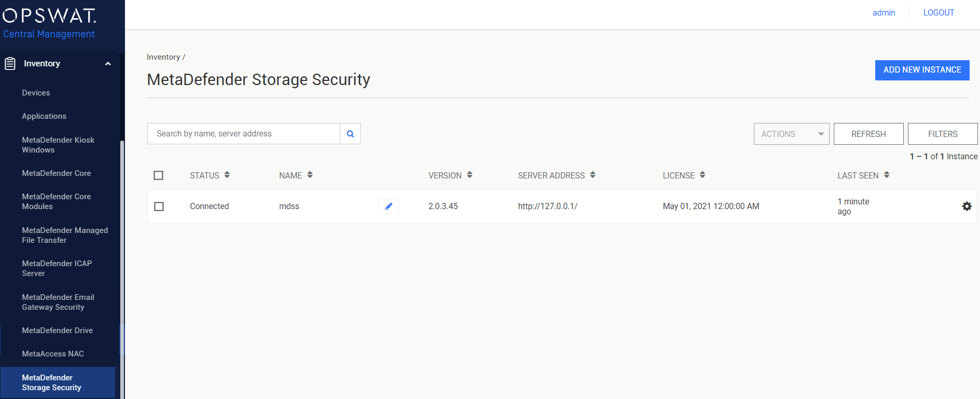The height and width of the screenshot is (399, 980).
Task: Click the Status column header
Action: pyautogui.click(x=204, y=175)
